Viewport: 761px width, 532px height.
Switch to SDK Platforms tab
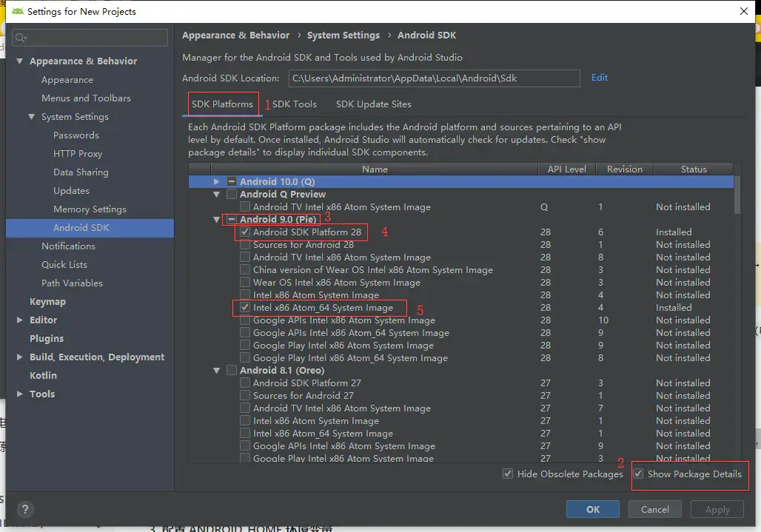tap(222, 104)
